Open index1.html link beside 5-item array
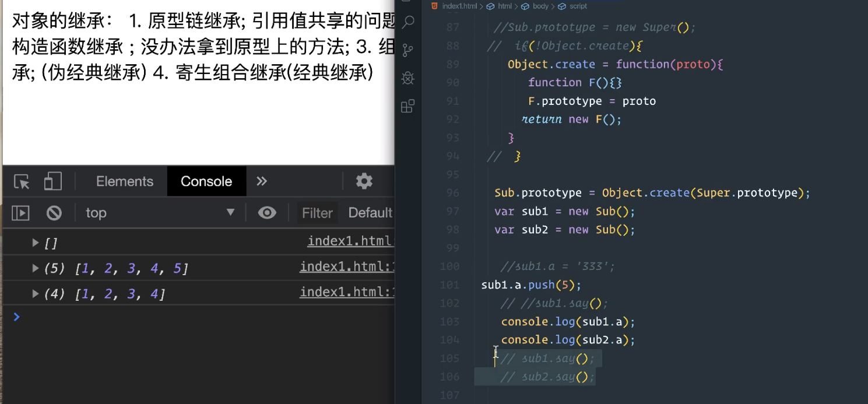Screen dimensions: 868x404 347,266
